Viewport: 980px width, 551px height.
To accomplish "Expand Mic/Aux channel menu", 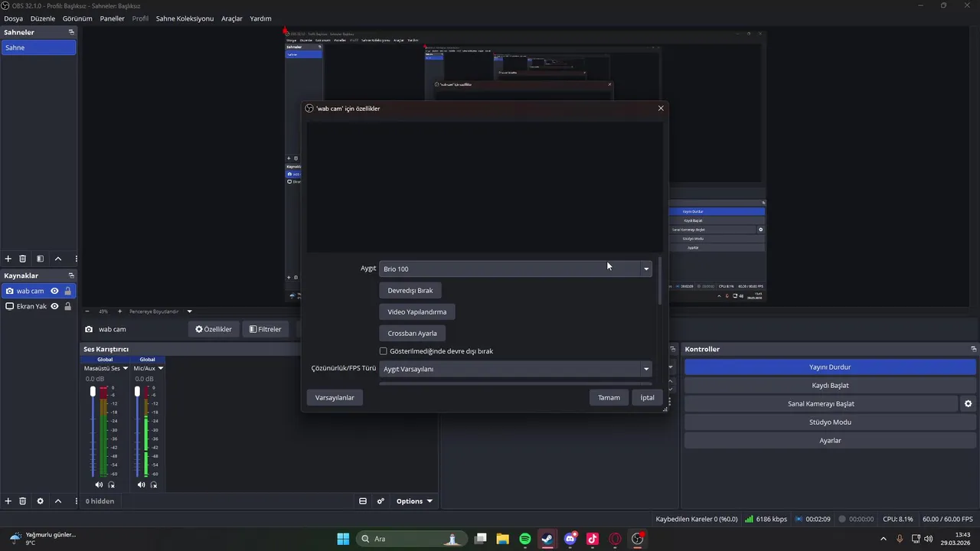I will (160, 368).
